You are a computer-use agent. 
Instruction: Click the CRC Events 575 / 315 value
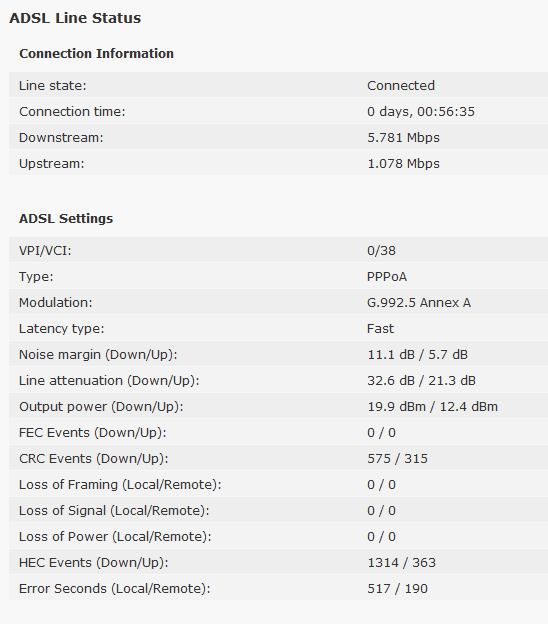[397, 458]
